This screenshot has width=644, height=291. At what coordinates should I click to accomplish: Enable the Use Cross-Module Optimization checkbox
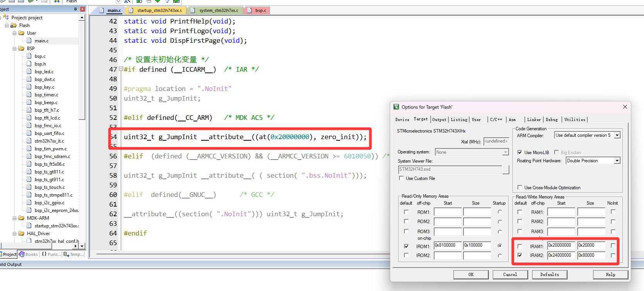click(x=520, y=188)
